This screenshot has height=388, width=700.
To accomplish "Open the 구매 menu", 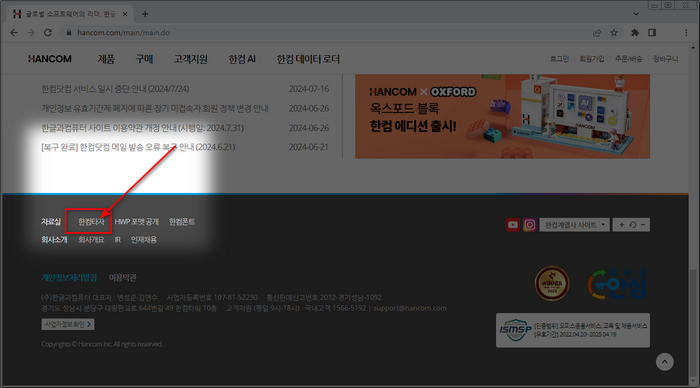I will tap(144, 59).
